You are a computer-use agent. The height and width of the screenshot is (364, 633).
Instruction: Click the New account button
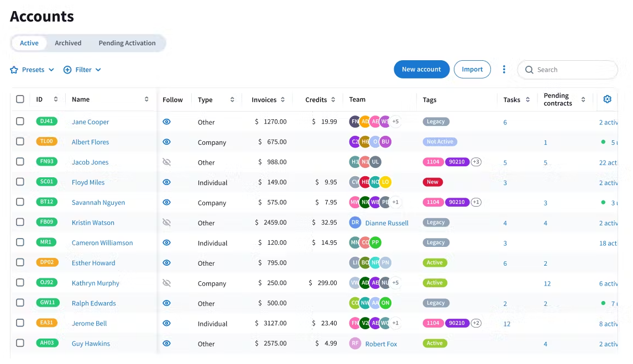point(421,70)
